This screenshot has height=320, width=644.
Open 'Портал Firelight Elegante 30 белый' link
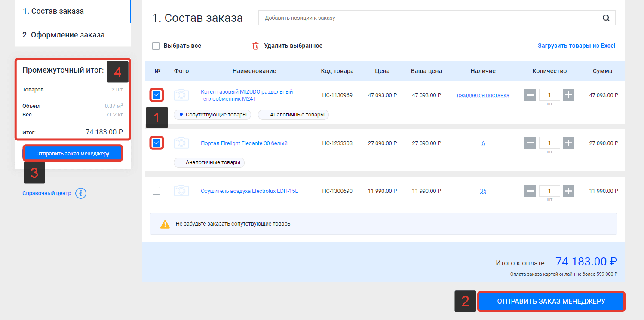point(244,143)
